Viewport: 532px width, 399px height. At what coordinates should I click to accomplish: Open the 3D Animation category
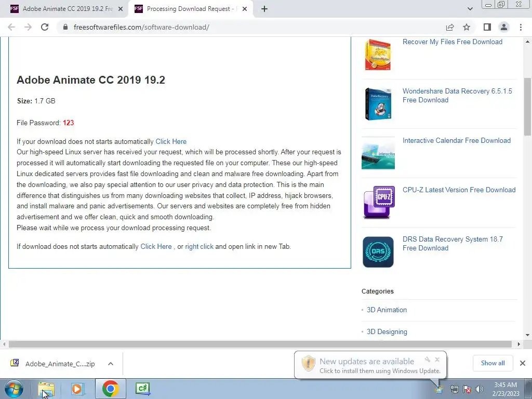[x=387, y=310]
